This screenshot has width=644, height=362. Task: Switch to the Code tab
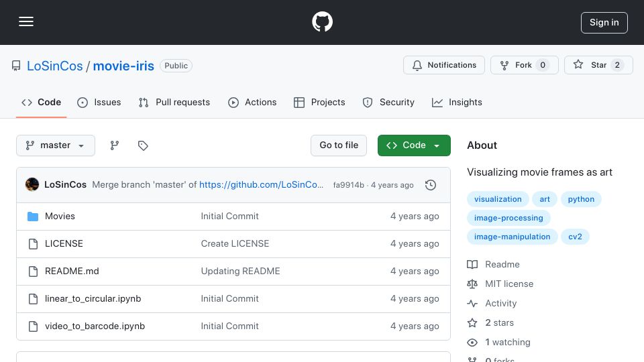point(41,102)
